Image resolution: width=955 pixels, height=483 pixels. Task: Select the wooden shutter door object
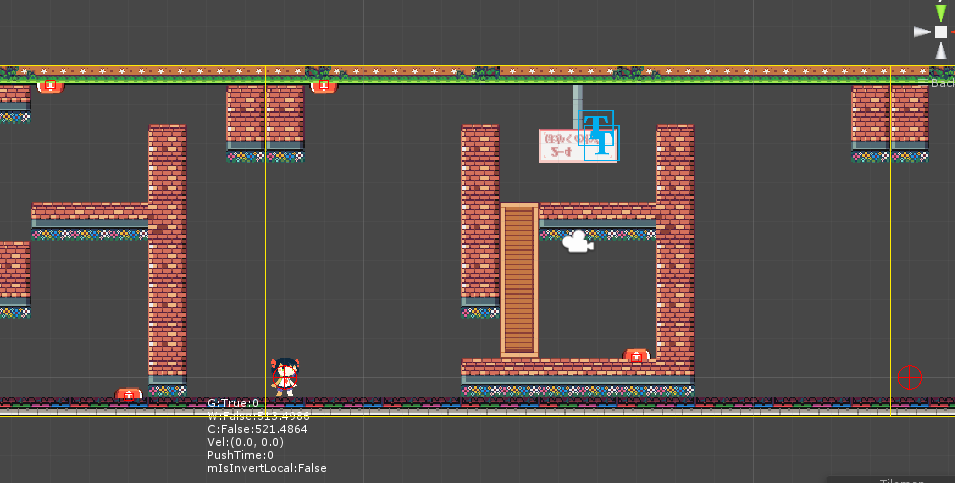point(520,280)
